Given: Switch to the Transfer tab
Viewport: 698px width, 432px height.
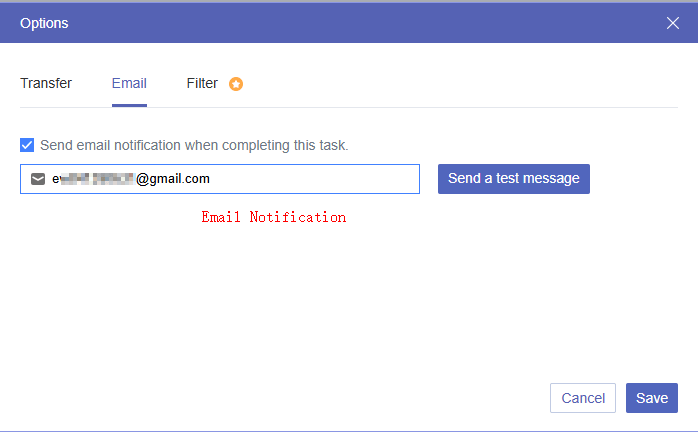Looking at the screenshot, I should pos(46,83).
